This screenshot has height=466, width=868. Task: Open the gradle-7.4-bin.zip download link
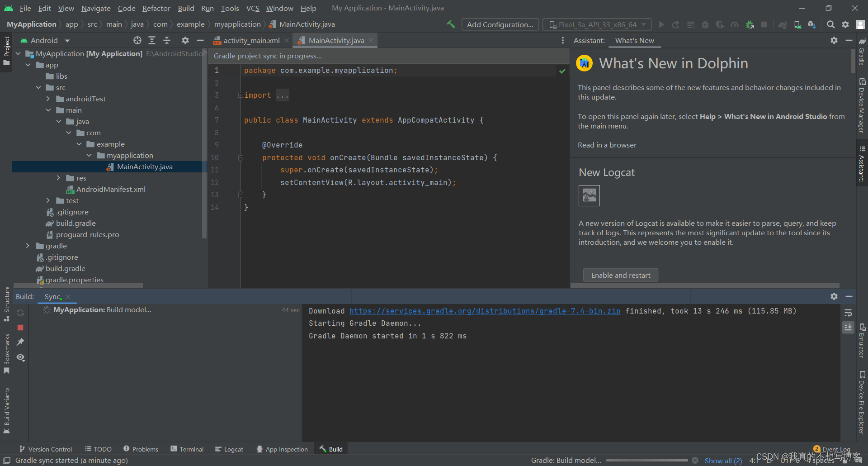[485, 311]
